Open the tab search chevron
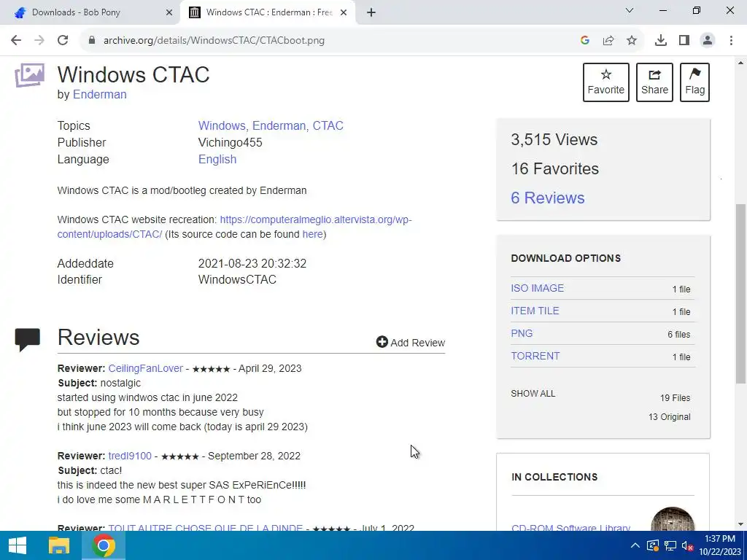 pos(630,10)
